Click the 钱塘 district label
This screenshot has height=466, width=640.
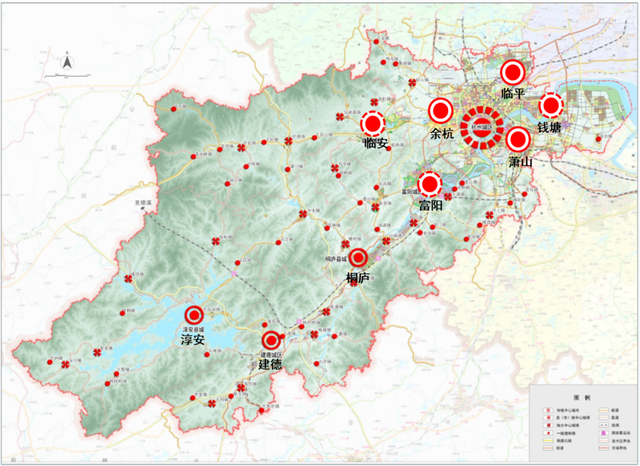[549, 127]
